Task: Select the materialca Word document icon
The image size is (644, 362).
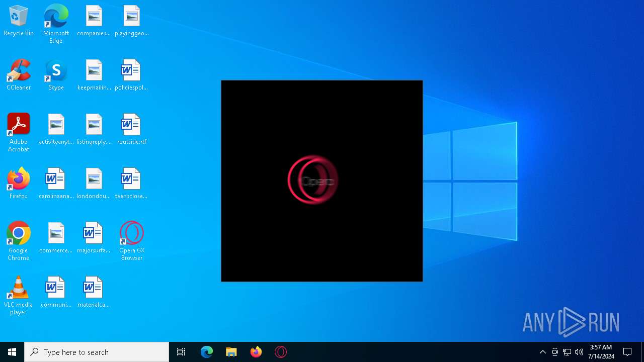Action: point(94,293)
